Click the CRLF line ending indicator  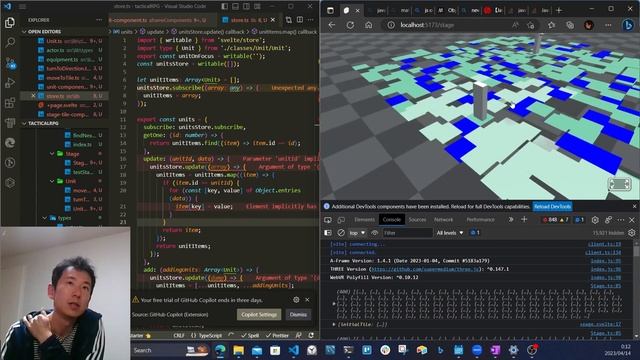179,336
